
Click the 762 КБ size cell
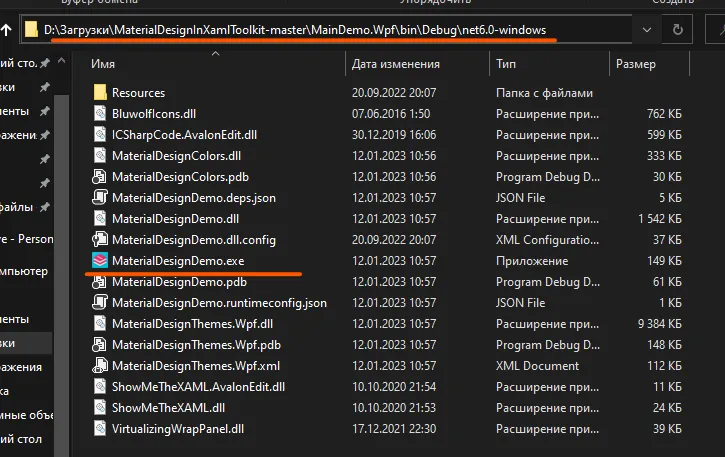click(664, 114)
